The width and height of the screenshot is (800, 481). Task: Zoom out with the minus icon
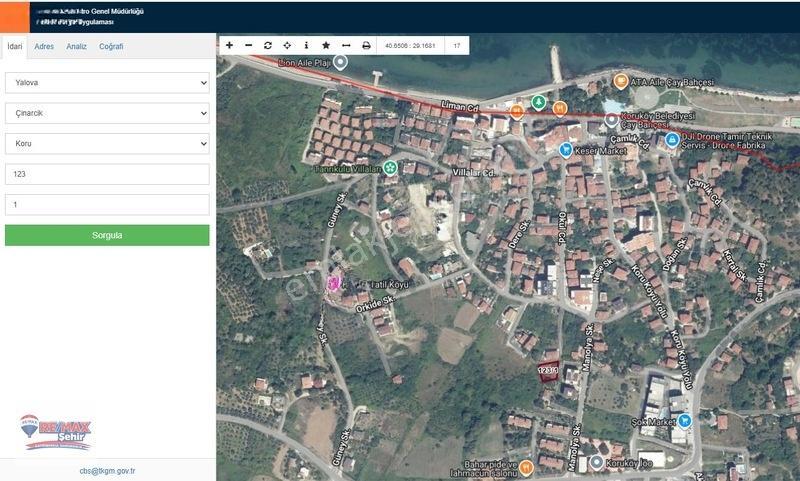248,45
